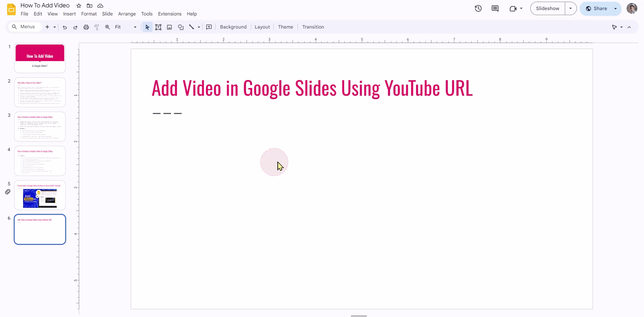Open the comments panel
Image resolution: width=644 pixels, height=317 pixels.
click(x=495, y=8)
